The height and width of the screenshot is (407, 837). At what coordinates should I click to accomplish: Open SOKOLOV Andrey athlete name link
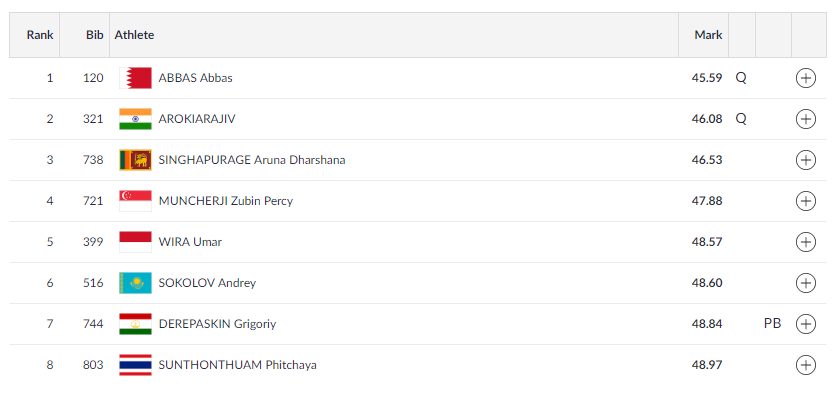(x=207, y=283)
